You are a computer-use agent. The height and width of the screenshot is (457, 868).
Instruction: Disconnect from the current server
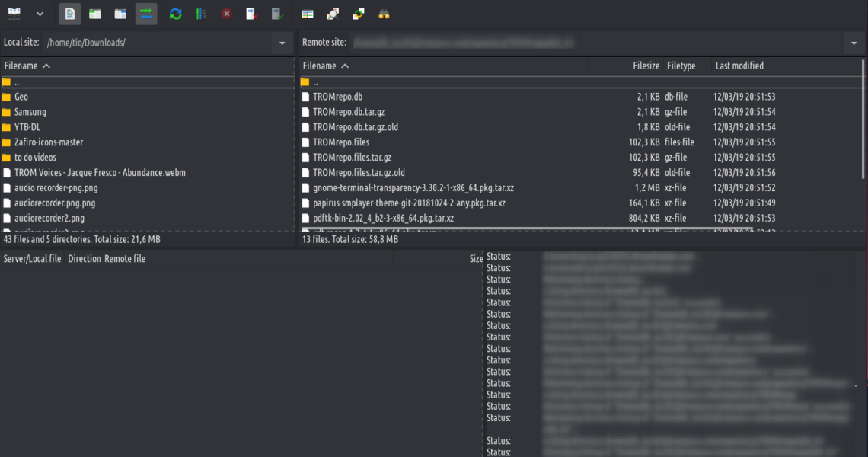252,14
